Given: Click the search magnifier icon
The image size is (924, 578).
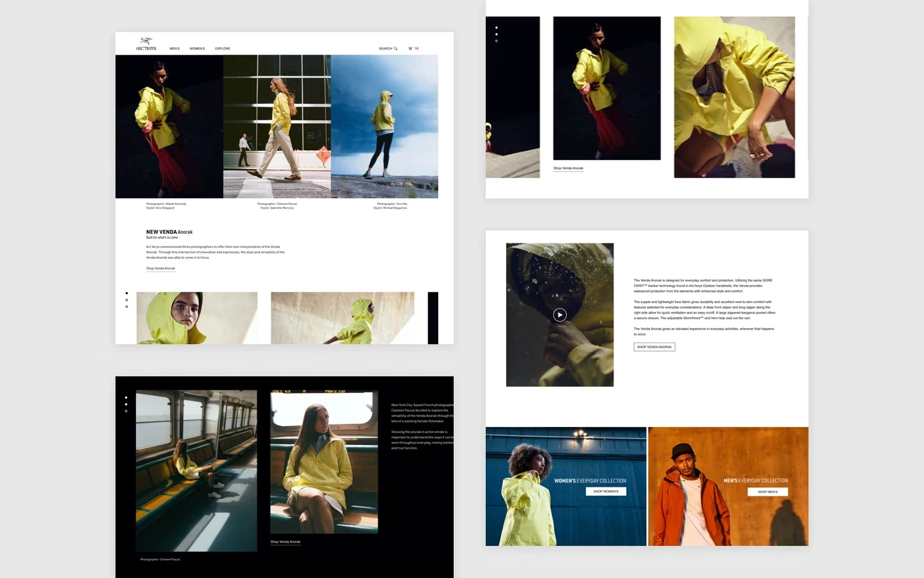Looking at the screenshot, I should pyautogui.click(x=395, y=49).
